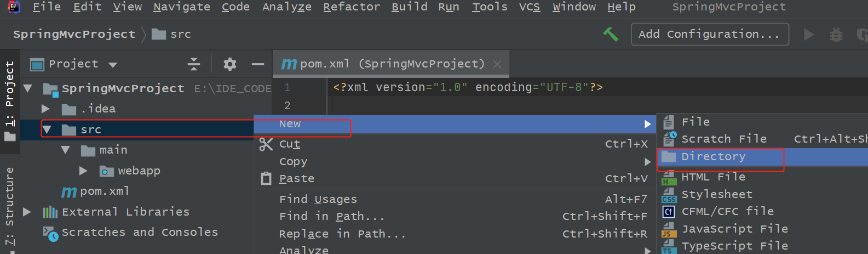Select JavaScript File icon in submenu
The image size is (868, 254).
point(668,229)
